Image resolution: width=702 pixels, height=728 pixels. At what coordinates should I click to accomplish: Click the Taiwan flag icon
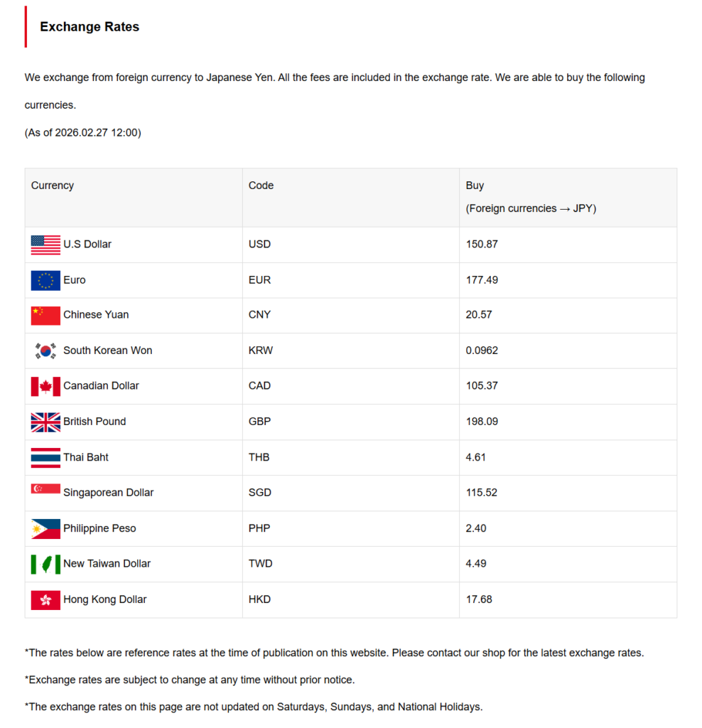pos(45,564)
